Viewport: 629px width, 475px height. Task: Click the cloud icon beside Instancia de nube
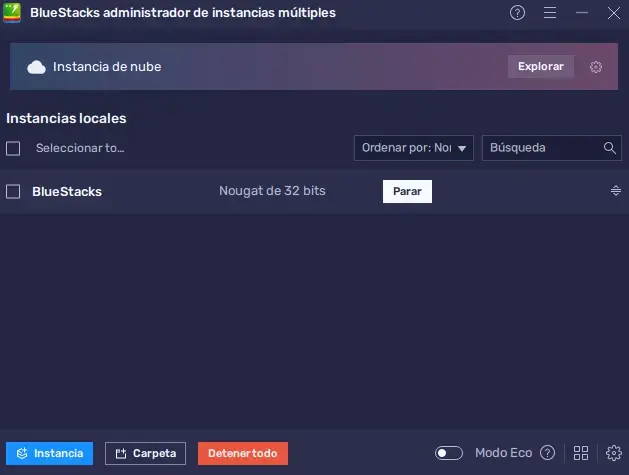(x=37, y=67)
